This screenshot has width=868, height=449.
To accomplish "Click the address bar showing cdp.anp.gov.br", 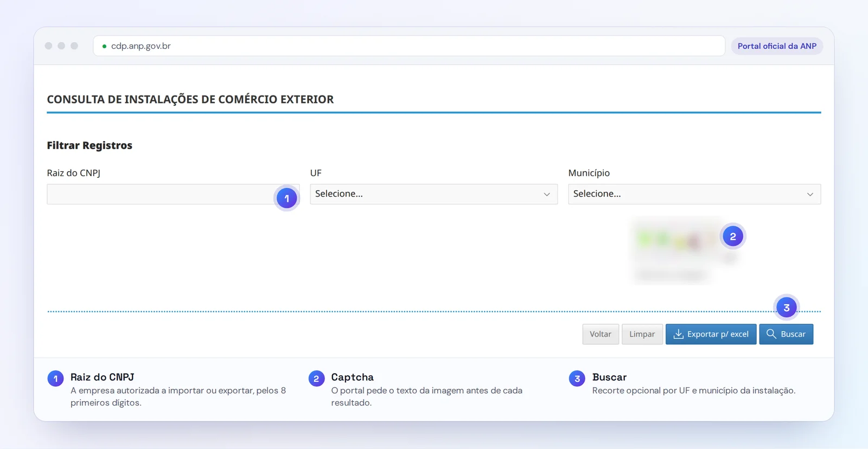I will (409, 46).
